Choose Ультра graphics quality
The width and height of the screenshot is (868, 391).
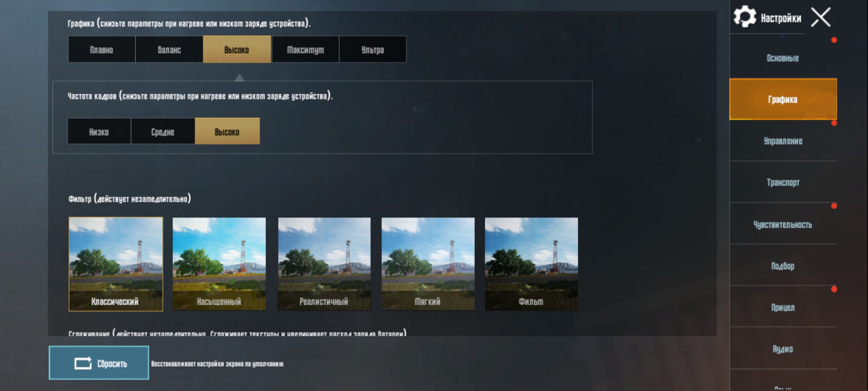coord(373,49)
